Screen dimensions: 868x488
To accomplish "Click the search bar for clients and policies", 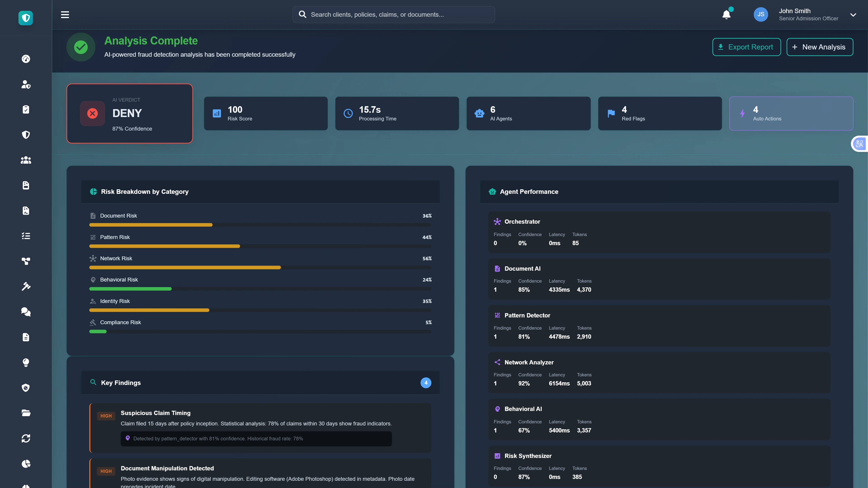I will pos(393,14).
